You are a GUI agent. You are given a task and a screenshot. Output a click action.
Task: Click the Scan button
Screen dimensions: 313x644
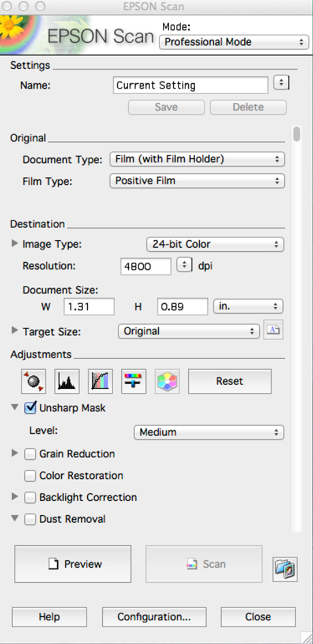[204, 564]
